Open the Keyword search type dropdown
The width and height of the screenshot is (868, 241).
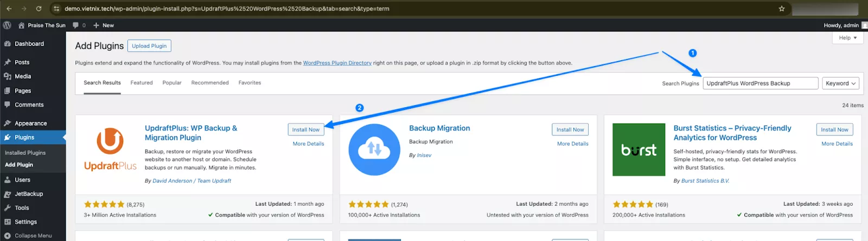(840, 83)
